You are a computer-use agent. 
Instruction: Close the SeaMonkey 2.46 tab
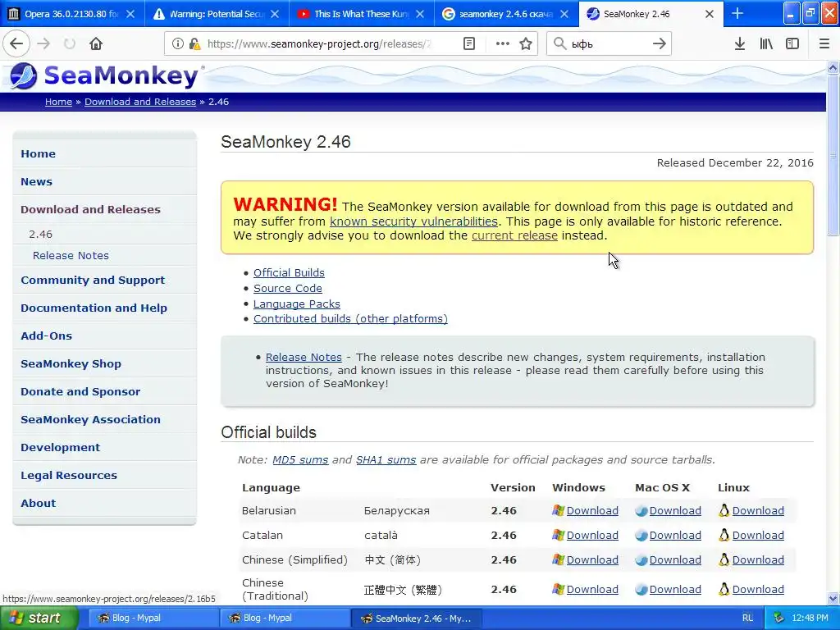tap(710, 15)
